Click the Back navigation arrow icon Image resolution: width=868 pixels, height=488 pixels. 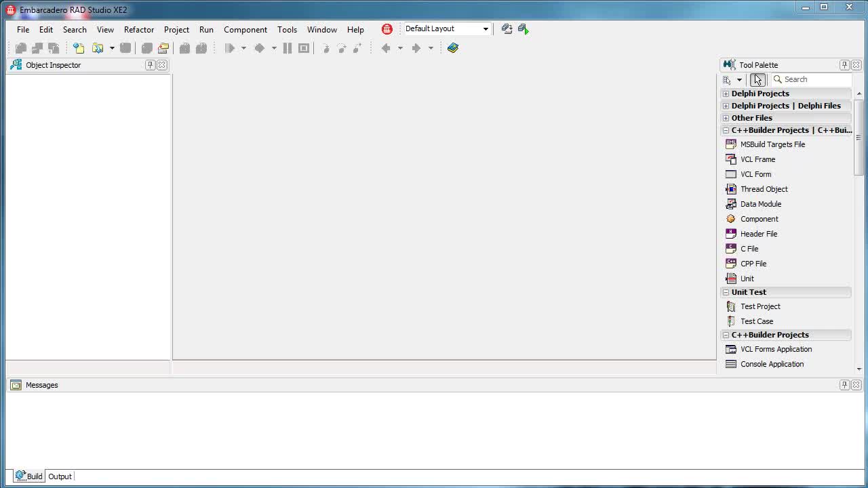(386, 48)
